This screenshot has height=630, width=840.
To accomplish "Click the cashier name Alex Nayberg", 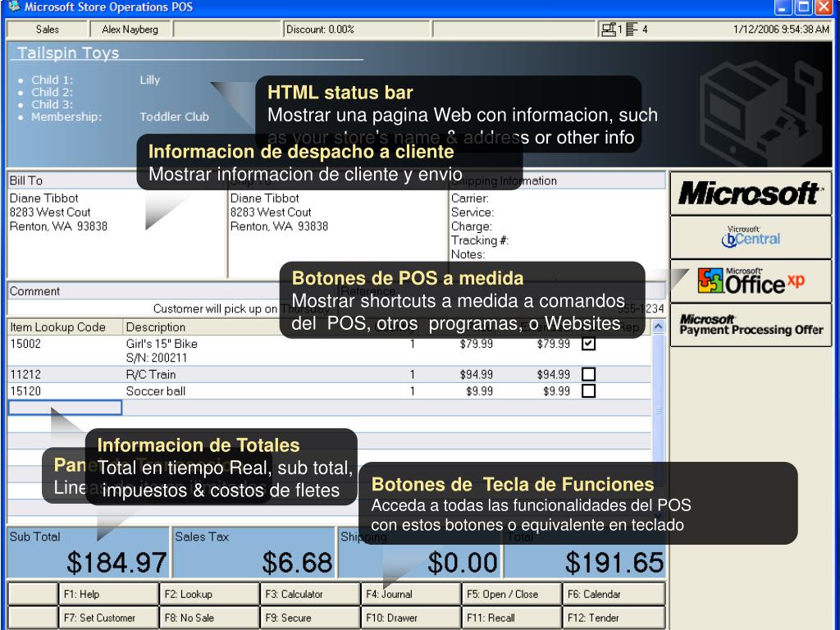I will coord(130,30).
